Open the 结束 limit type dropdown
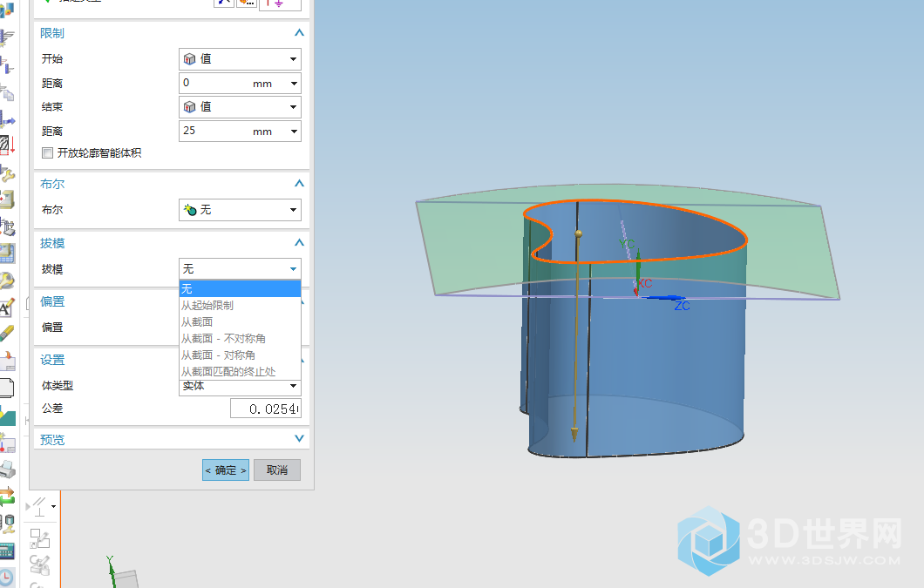The height and width of the screenshot is (588, 924). (240, 107)
